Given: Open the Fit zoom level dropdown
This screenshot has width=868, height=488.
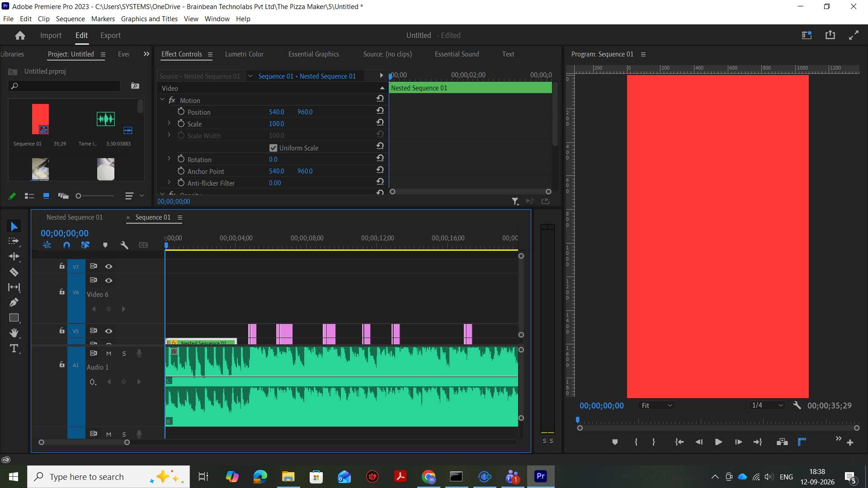Looking at the screenshot, I should 657,406.
